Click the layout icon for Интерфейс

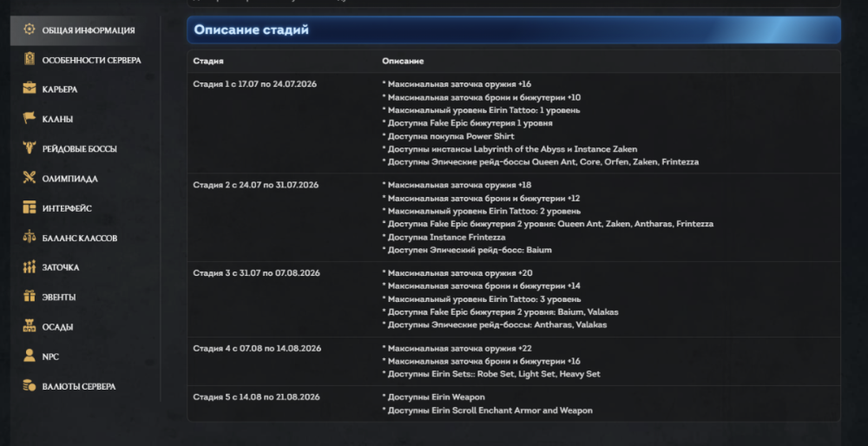[30, 207]
